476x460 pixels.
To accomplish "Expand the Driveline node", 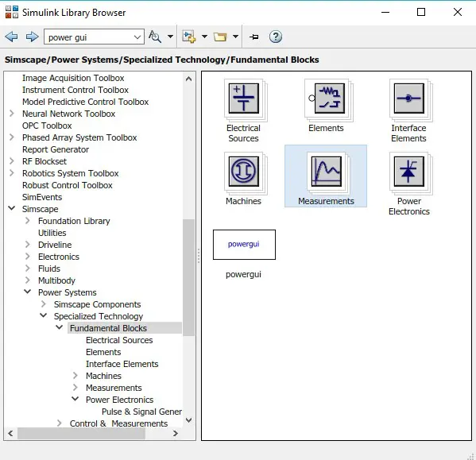I will point(28,245).
